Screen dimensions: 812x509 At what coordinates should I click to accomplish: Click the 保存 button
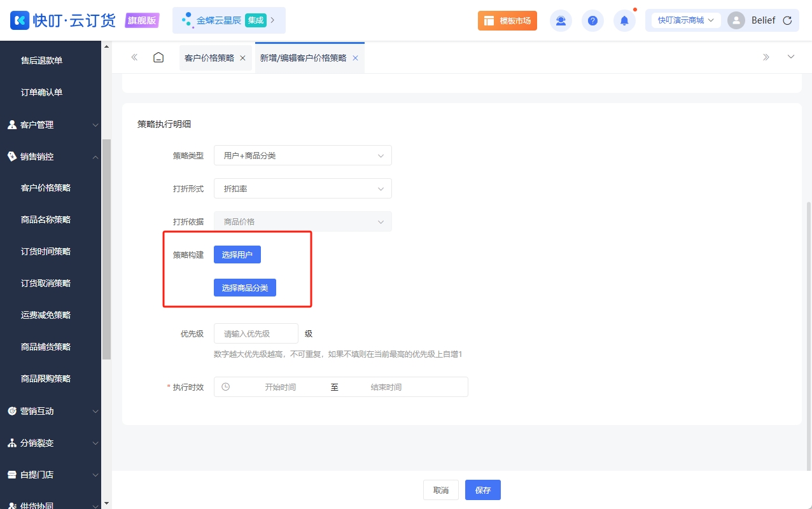click(x=483, y=491)
